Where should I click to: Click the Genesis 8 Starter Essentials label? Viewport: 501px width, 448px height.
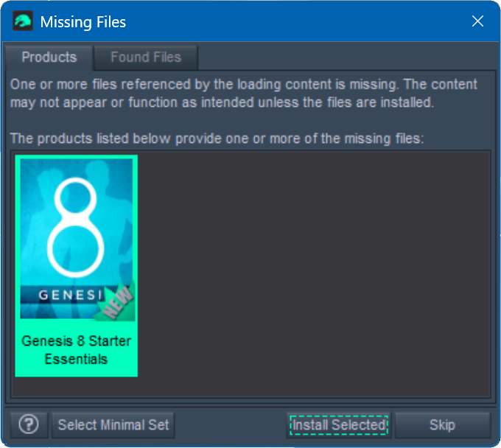click(x=77, y=350)
